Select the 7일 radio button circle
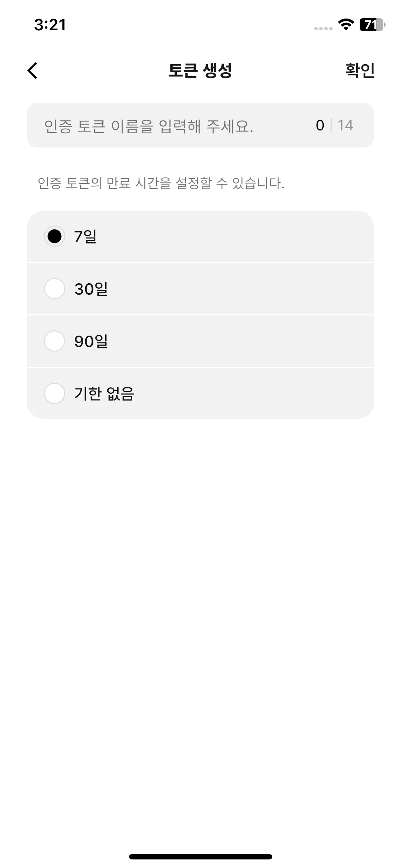 click(x=55, y=236)
